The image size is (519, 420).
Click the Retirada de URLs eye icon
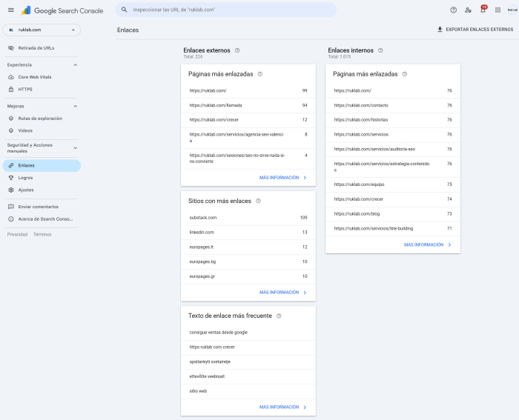(x=11, y=48)
